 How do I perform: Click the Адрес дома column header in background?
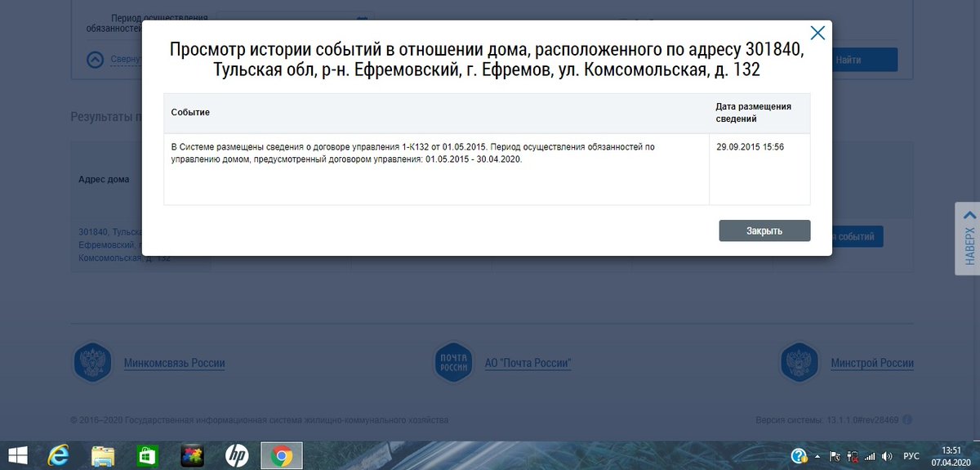point(104,180)
